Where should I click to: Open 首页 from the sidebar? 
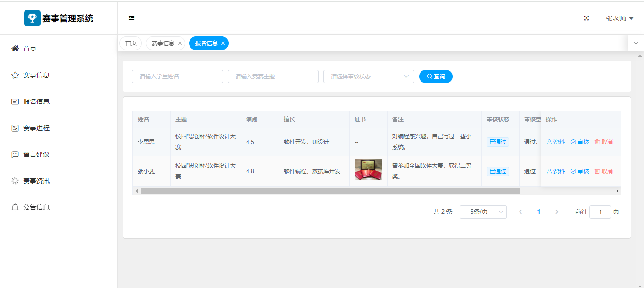[30, 49]
